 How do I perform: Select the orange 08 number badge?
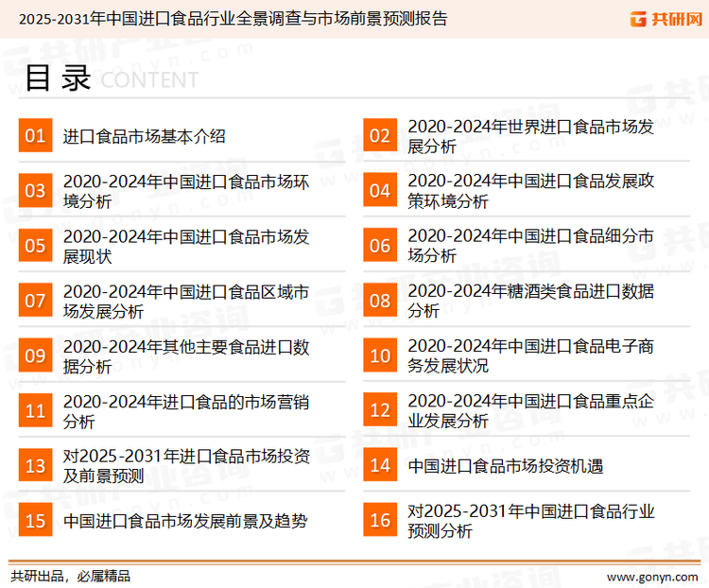tap(380, 301)
